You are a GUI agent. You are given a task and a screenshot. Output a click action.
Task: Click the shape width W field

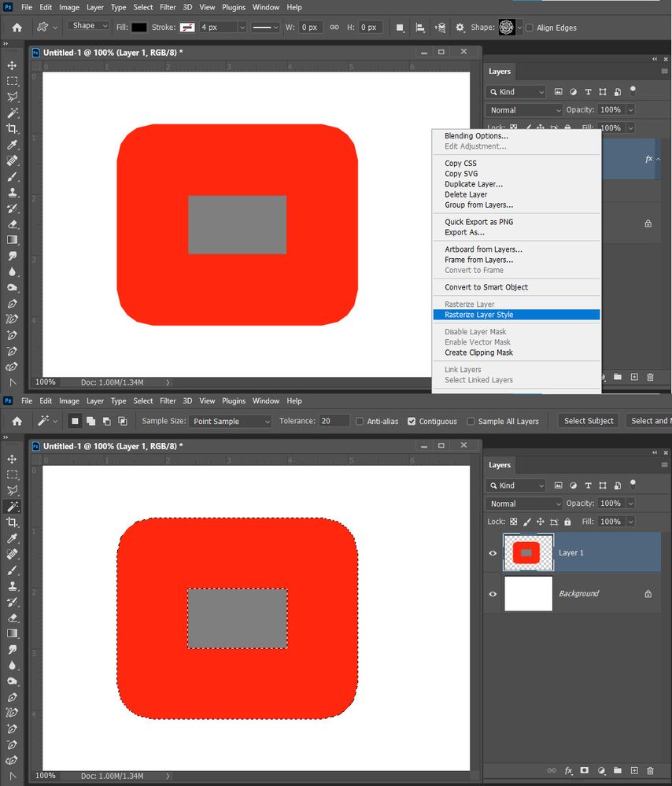tap(310, 27)
